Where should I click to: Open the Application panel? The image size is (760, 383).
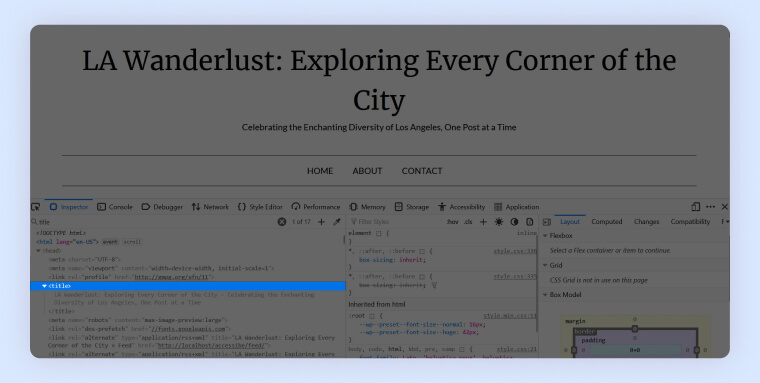pos(517,207)
